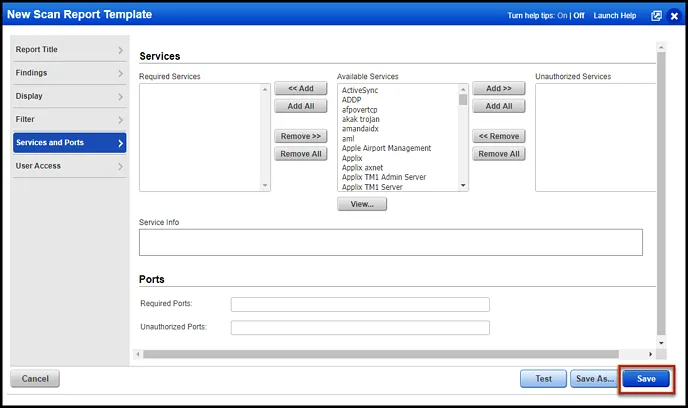688x408 pixels.
Task: Click Required Services list scroll up arrow
Action: [265, 89]
